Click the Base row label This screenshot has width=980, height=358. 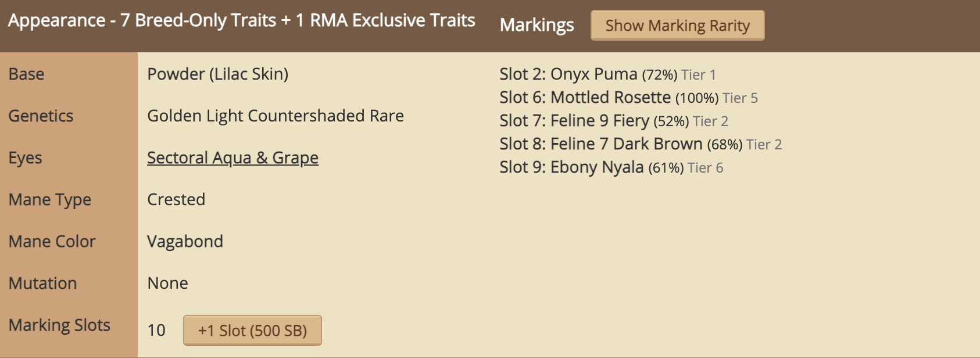coord(26,74)
